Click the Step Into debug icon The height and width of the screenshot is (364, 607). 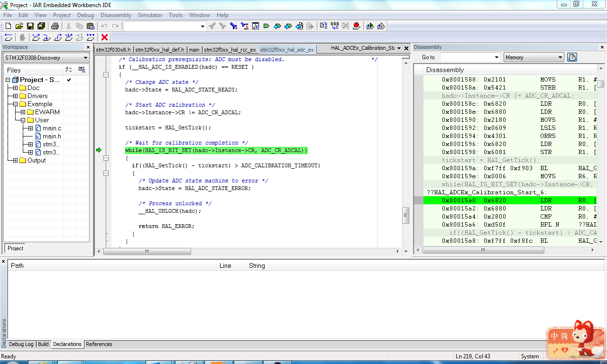point(46,37)
